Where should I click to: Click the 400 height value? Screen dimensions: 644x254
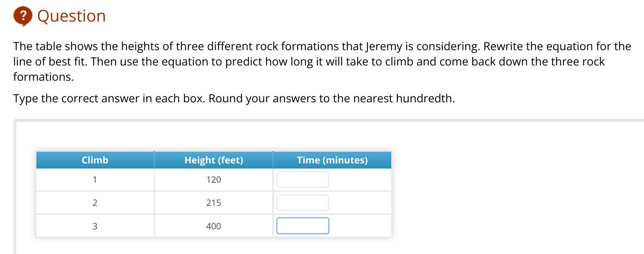click(x=214, y=226)
